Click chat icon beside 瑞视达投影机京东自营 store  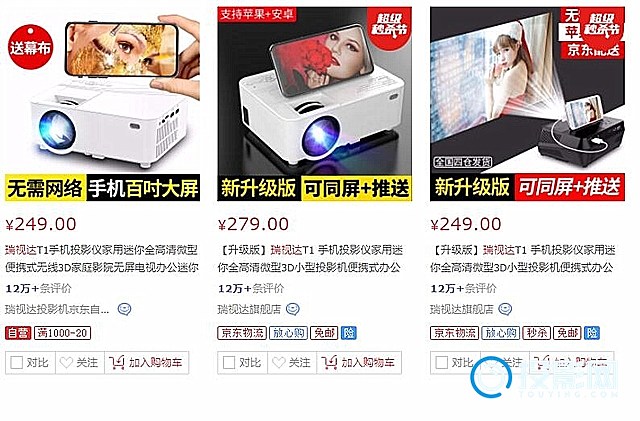pos(124,309)
